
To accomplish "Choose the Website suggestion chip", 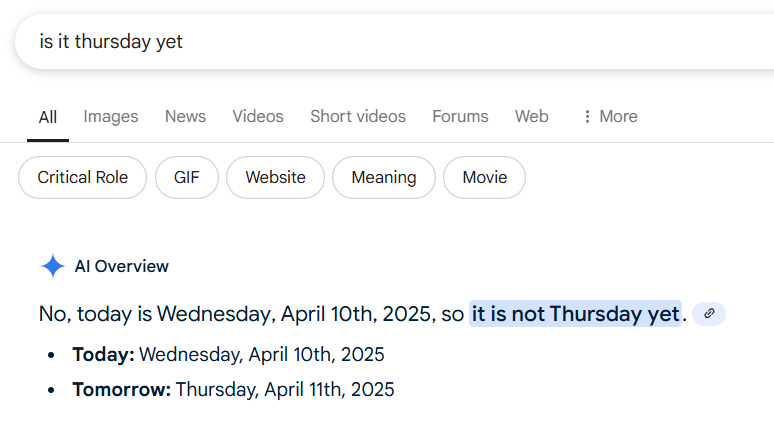I will pyautogui.click(x=275, y=178).
